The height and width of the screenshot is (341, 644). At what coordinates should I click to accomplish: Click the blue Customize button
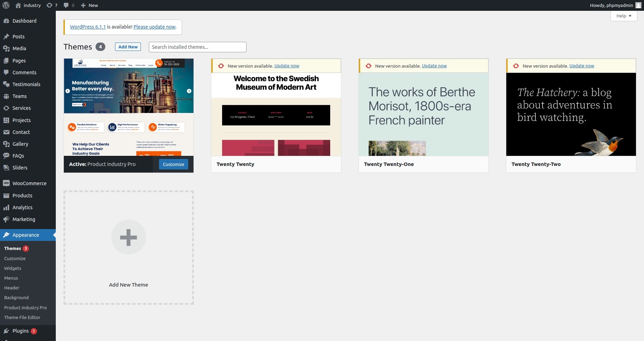pos(174,164)
